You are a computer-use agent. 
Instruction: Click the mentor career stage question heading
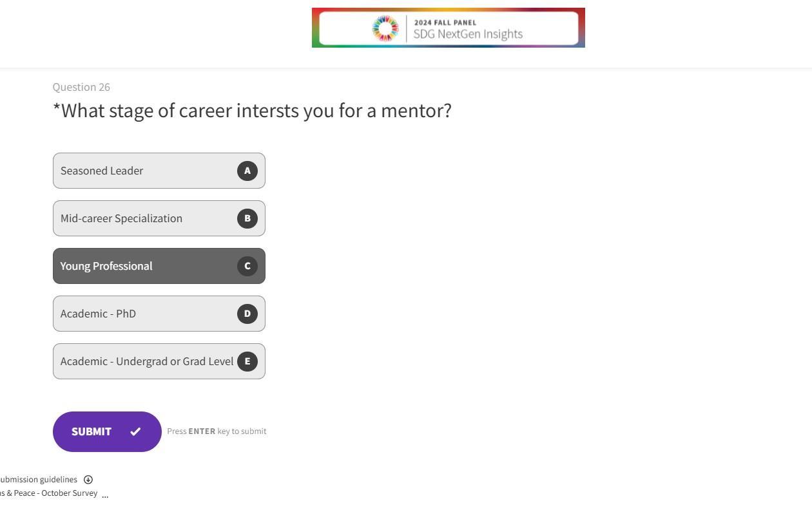click(x=252, y=111)
